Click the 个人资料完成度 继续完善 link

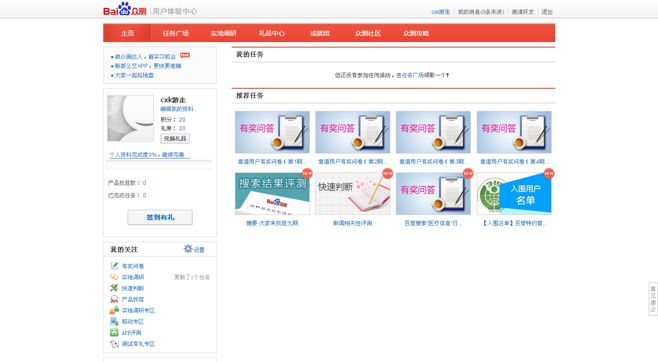[149, 155]
